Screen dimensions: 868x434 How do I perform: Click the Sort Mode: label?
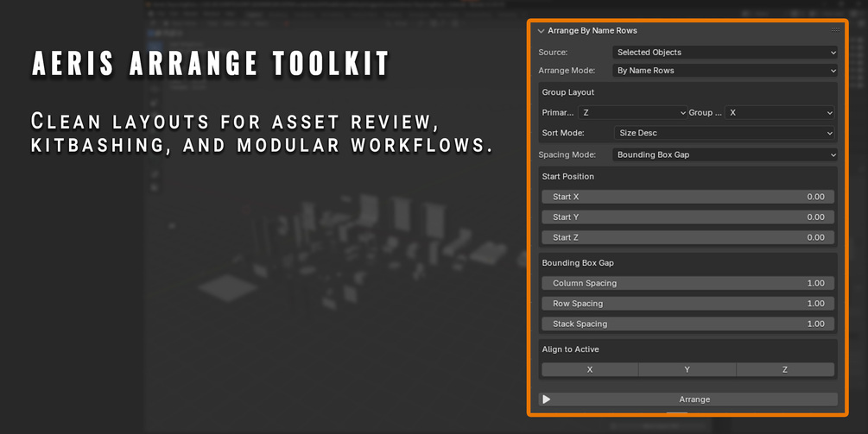(563, 133)
